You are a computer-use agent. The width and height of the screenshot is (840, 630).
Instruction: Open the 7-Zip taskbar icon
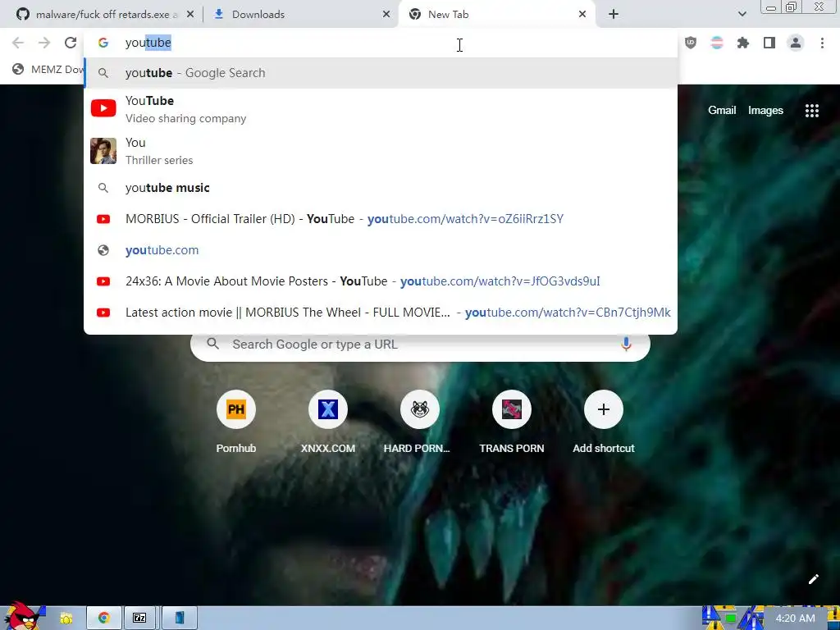coord(139,619)
